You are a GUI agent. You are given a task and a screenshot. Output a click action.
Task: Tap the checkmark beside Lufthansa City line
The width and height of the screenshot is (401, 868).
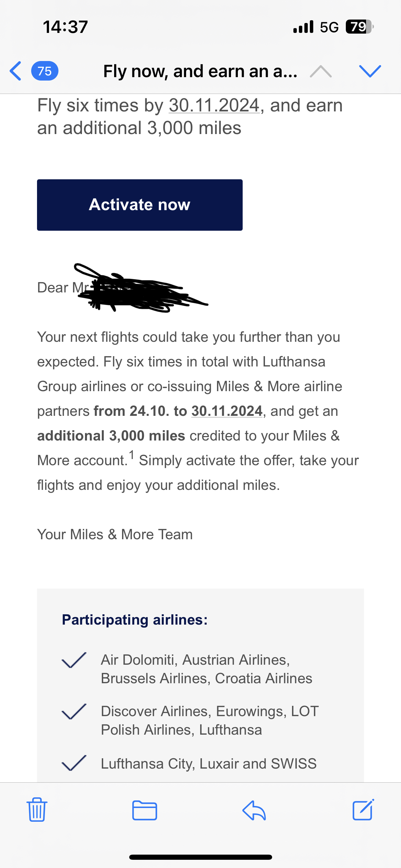tap(74, 763)
